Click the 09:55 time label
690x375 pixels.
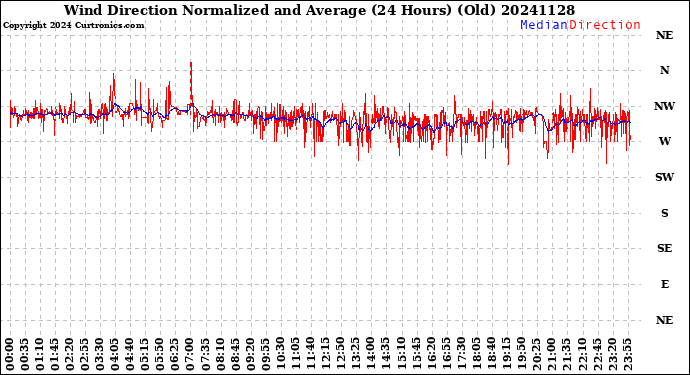265,355
